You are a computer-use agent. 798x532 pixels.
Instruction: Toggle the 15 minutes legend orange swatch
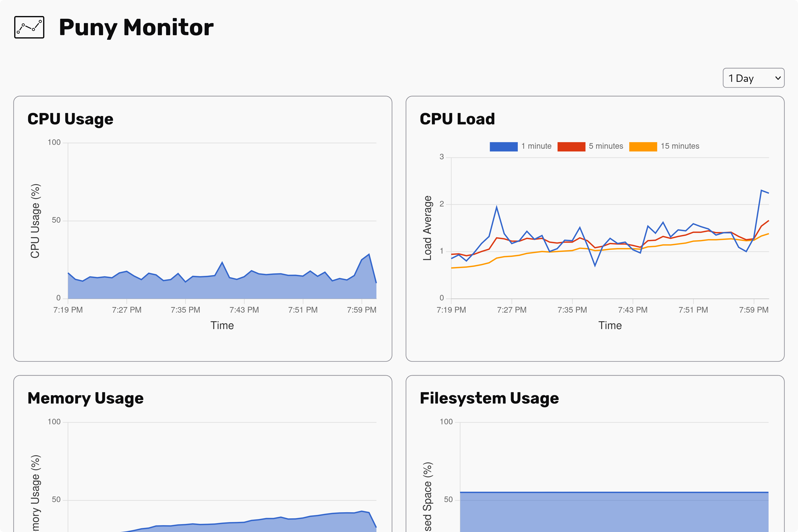coord(643,147)
